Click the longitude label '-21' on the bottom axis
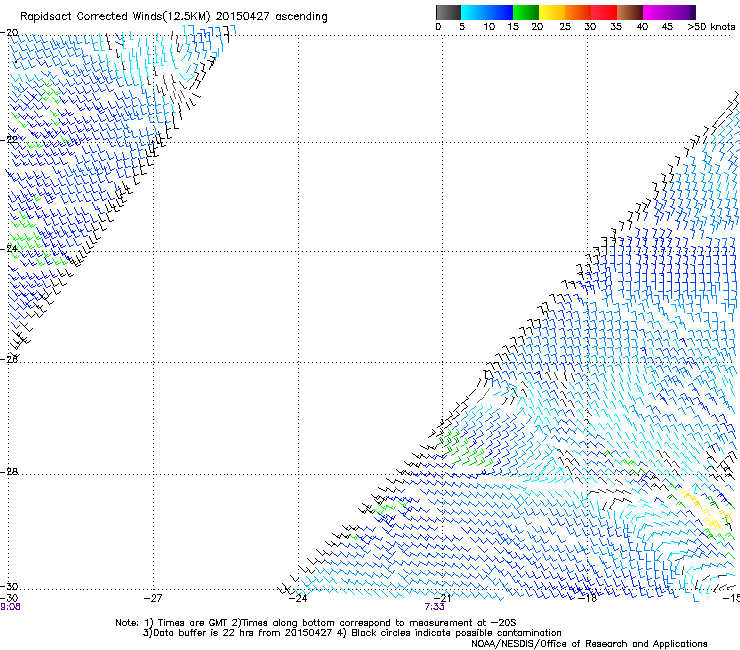This screenshot has width=740, height=650. pyautogui.click(x=442, y=598)
